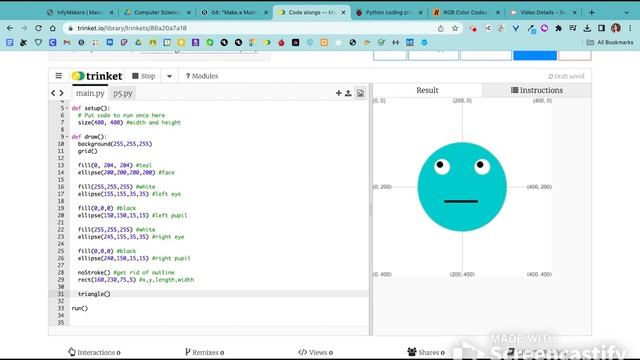Click Remixes counter below the trinket
Screen dimensions: 640x360
point(204,352)
